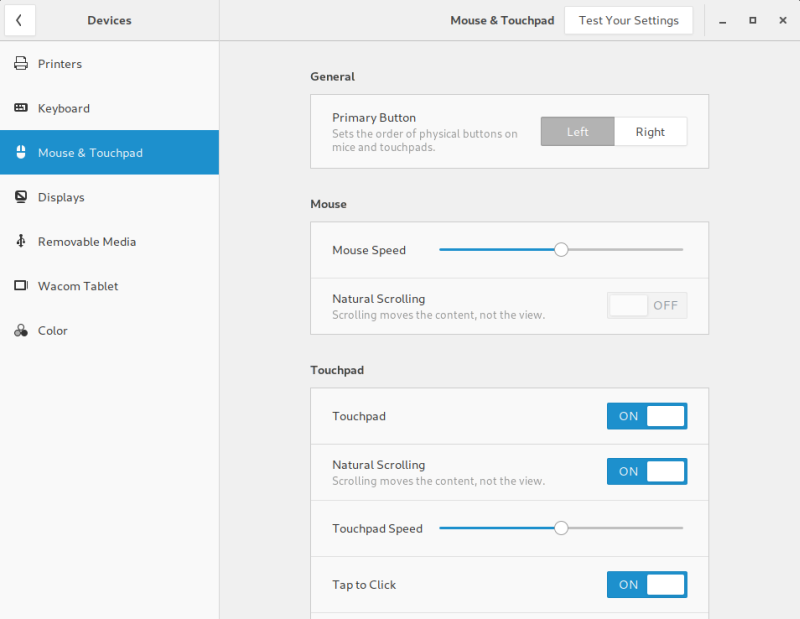
Task: Click the Printers icon in sidebar
Action: 20,64
